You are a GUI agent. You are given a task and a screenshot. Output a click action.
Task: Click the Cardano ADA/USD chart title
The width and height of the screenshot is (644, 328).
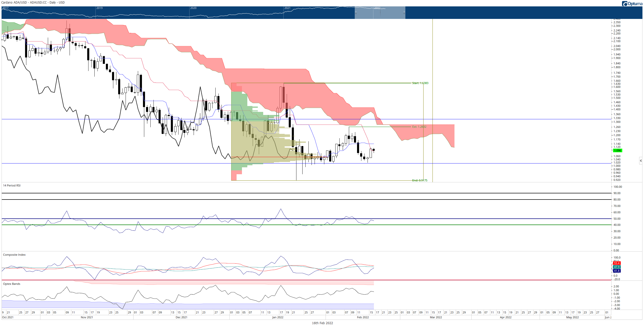(x=33, y=3)
